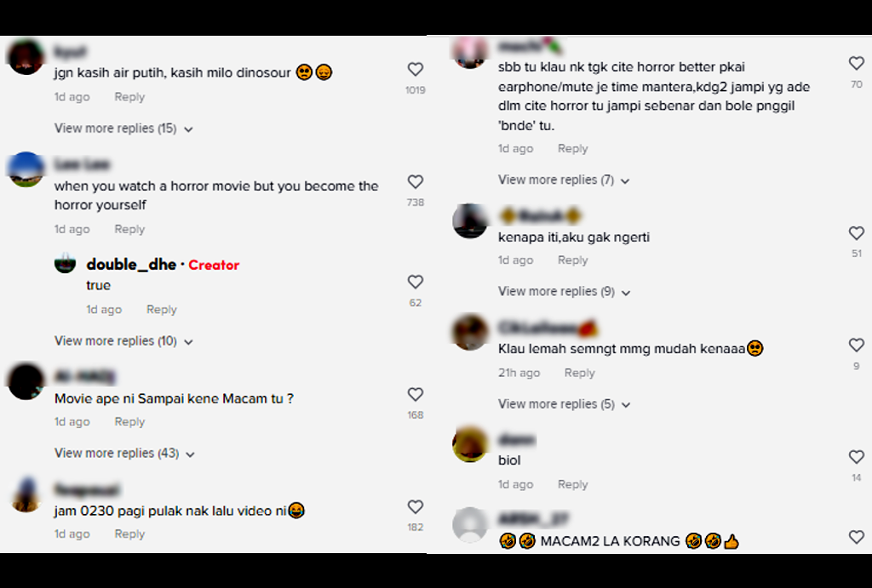Viewport: 872px width, 588px height.
Task: Expand View more replies (10)
Action: (123, 340)
